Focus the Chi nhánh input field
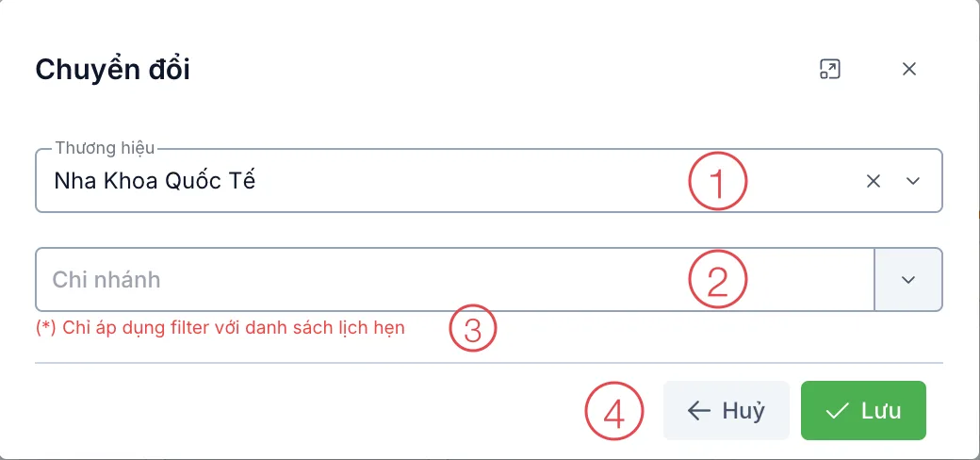 click(455, 280)
